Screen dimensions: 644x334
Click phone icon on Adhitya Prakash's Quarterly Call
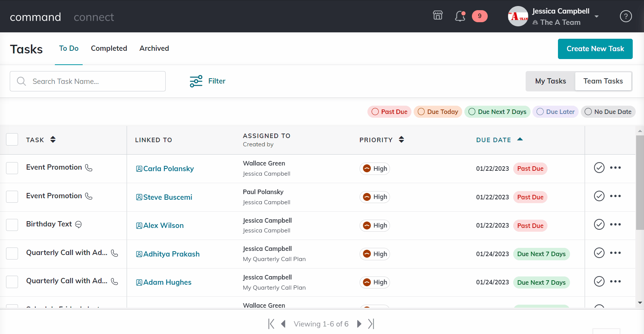114,253
